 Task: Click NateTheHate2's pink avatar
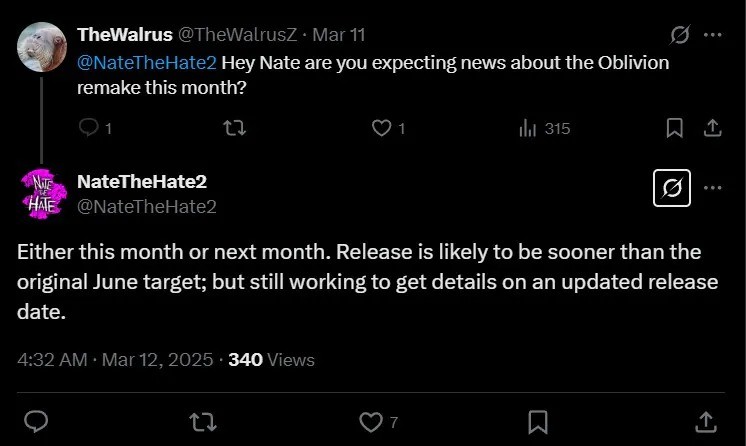[42, 193]
